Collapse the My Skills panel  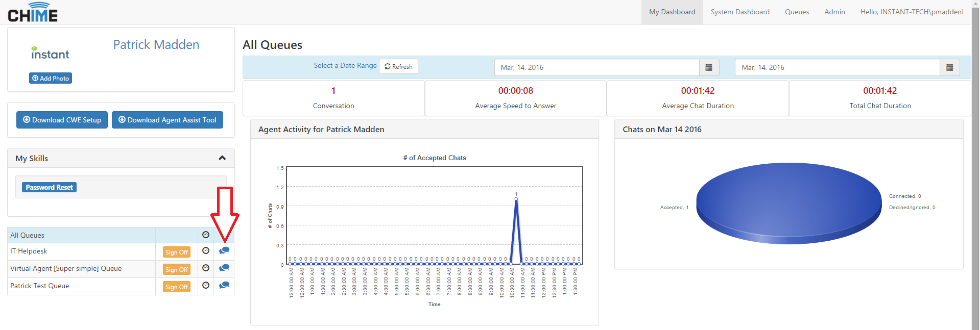pyautogui.click(x=222, y=158)
